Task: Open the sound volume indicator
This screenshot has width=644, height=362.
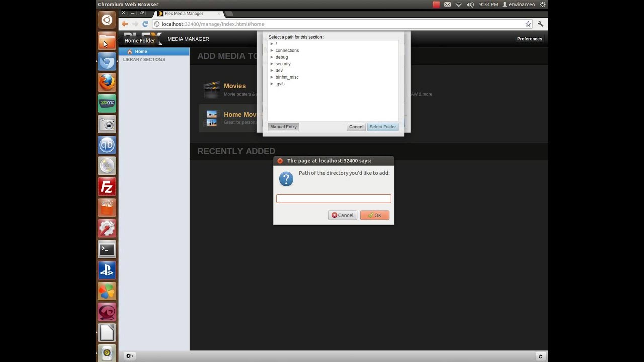Action: coord(470,4)
